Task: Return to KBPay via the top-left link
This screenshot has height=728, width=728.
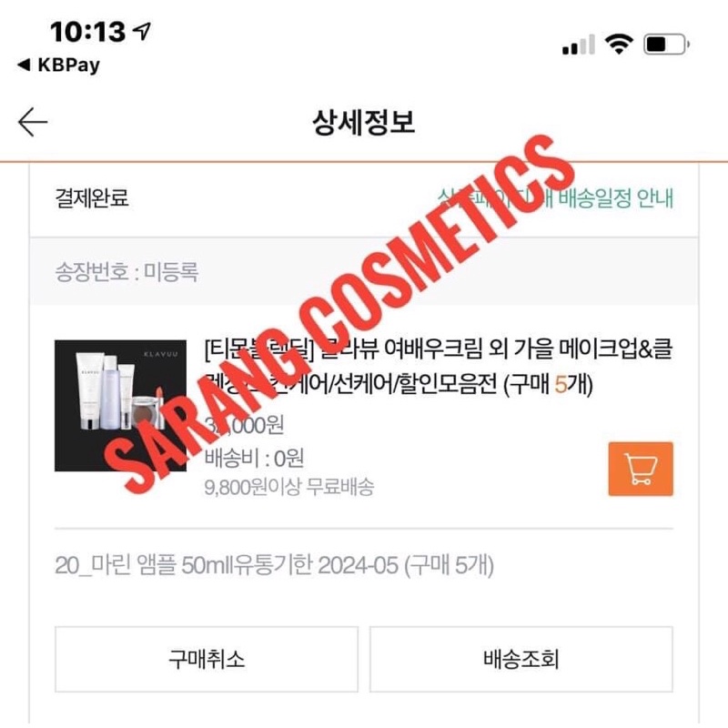Action: click(58, 65)
